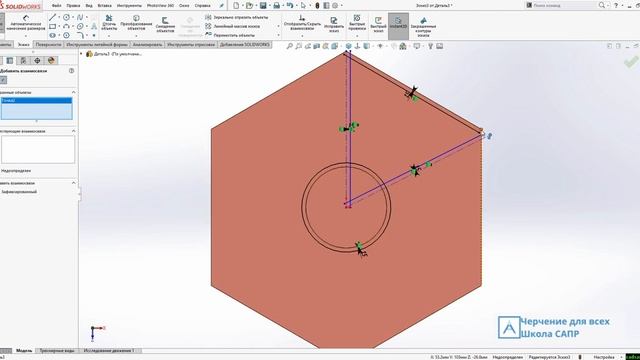640x360 pixels.
Task: Expand the Деталь3 flyout tree
Action: point(81,54)
